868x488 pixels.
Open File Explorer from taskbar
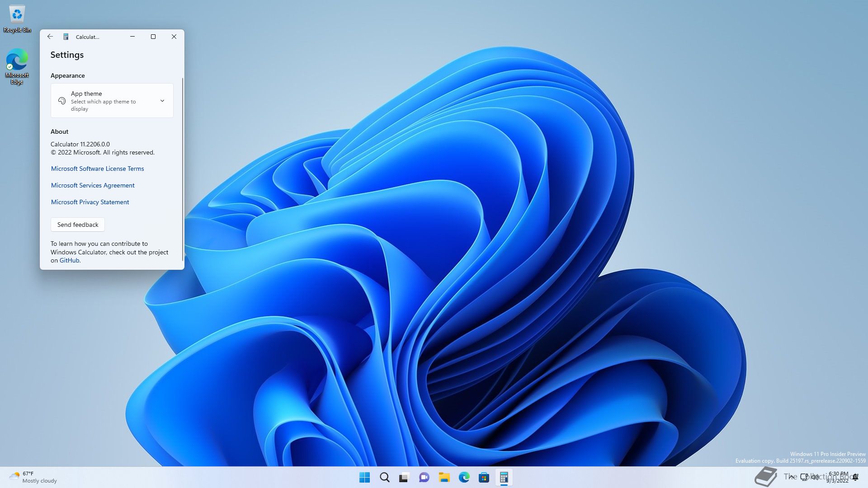tap(444, 477)
